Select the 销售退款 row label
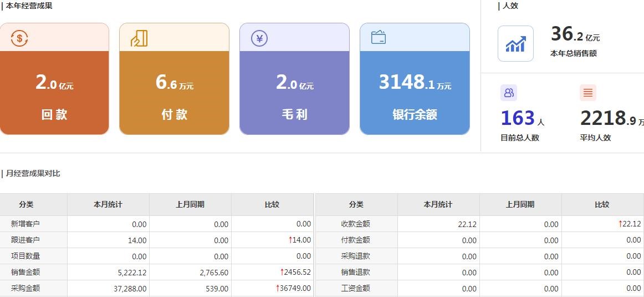 coord(356,273)
